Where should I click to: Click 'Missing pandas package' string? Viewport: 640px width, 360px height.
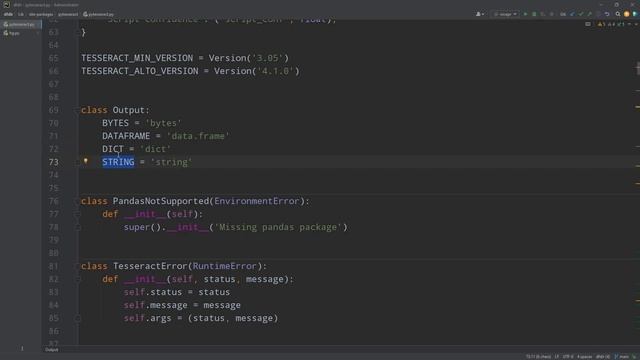point(278,227)
